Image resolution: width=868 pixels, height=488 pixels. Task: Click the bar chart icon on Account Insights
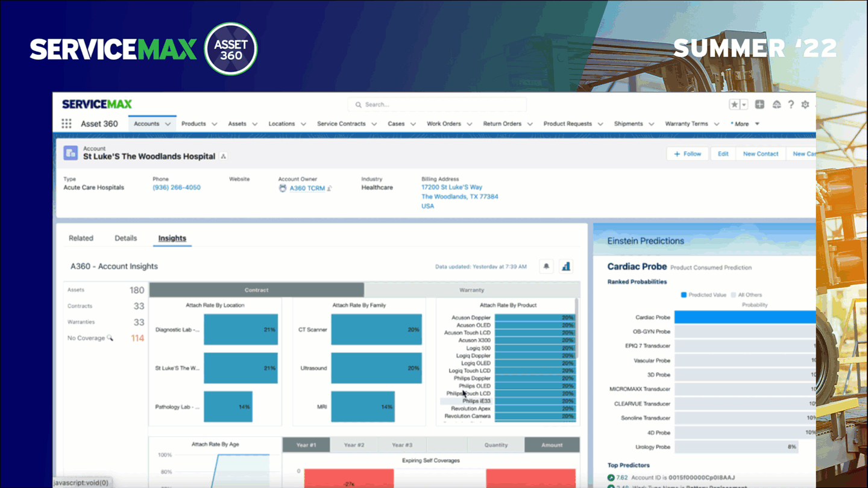click(565, 266)
